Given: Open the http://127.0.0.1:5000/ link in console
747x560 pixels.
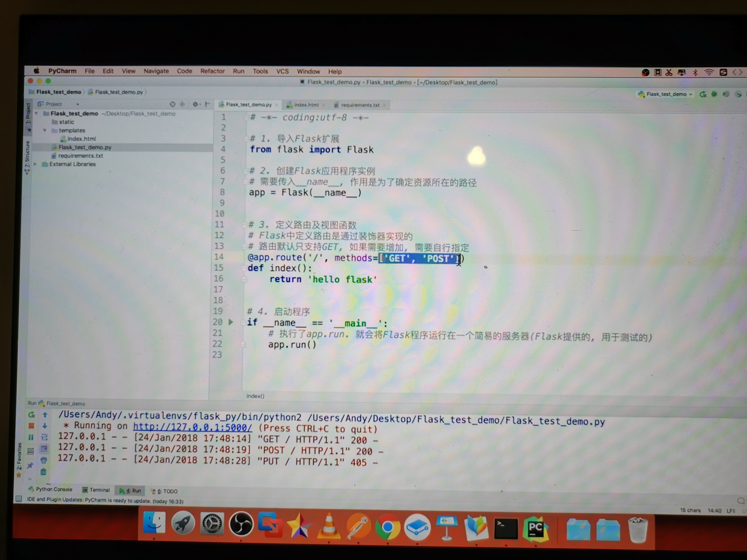Looking at the screenshot, I should pyautogui.click(x=192, y=427).
